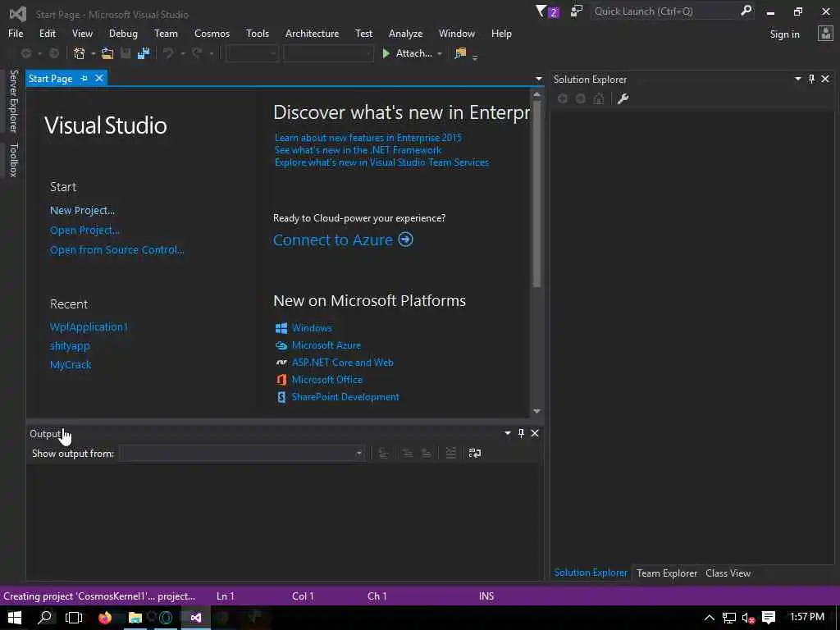Click the Save All toolbar icon

click(144, 53)
